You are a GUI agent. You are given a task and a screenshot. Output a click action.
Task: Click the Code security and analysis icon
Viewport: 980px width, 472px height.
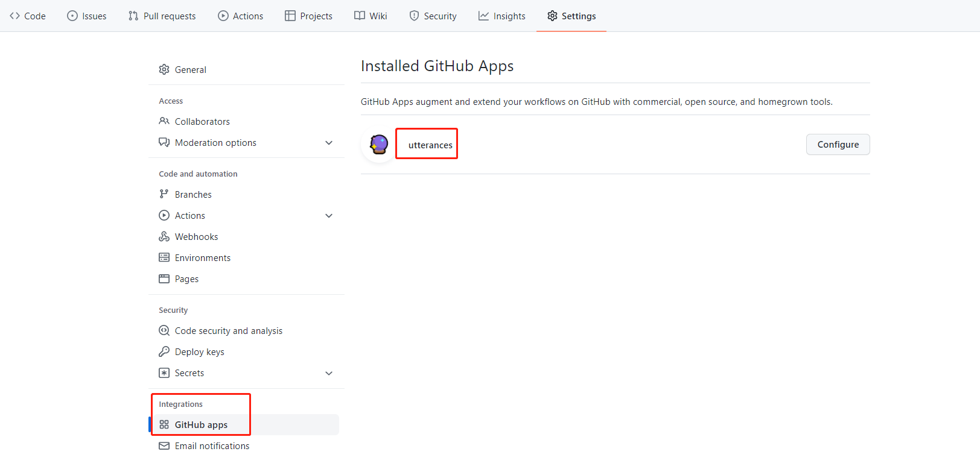pyautogui.click(x=164, y=330)
